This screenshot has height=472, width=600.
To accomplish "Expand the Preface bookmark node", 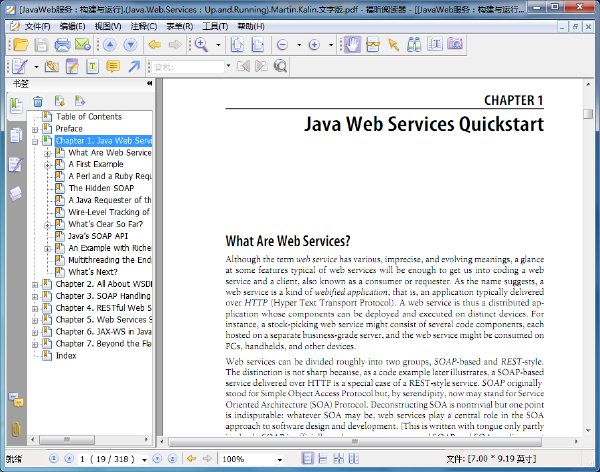I will click(x=35, y=129).
